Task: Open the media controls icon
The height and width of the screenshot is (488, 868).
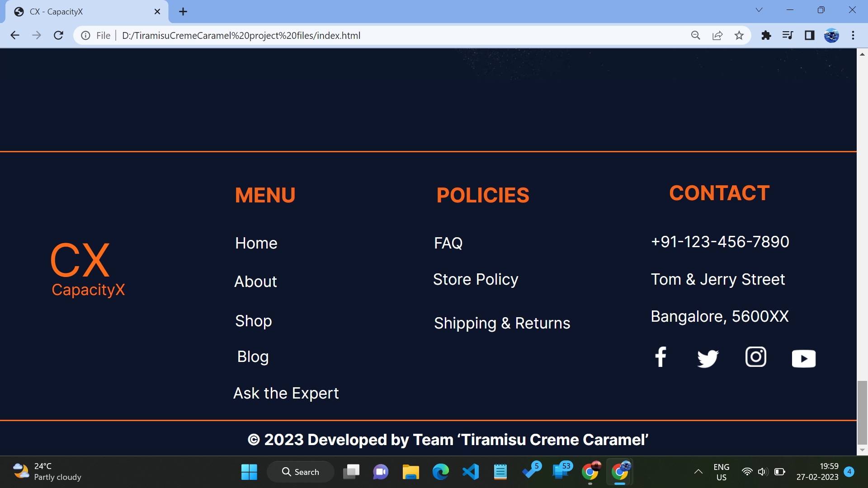Action: coord(788,35)
